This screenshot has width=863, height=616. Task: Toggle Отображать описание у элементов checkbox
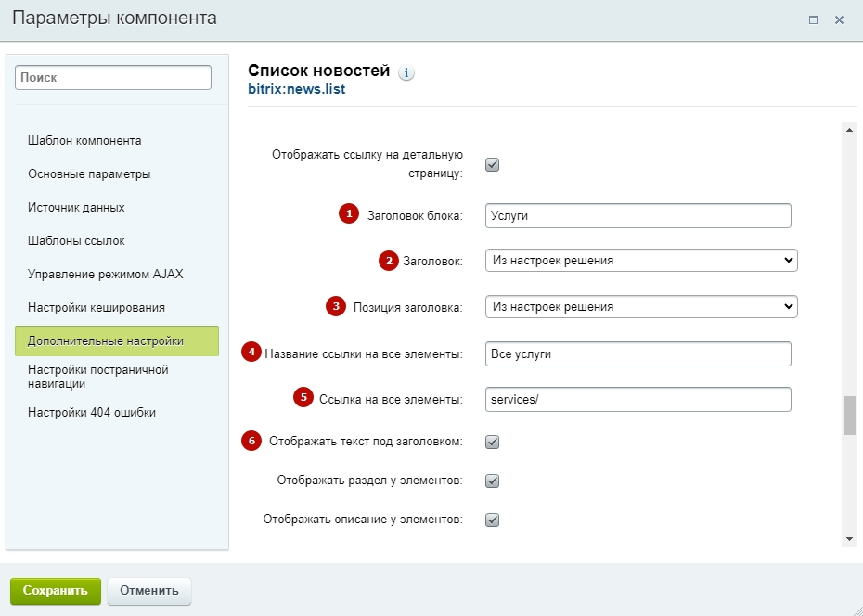pyautogui.click(x=492, y=520)
